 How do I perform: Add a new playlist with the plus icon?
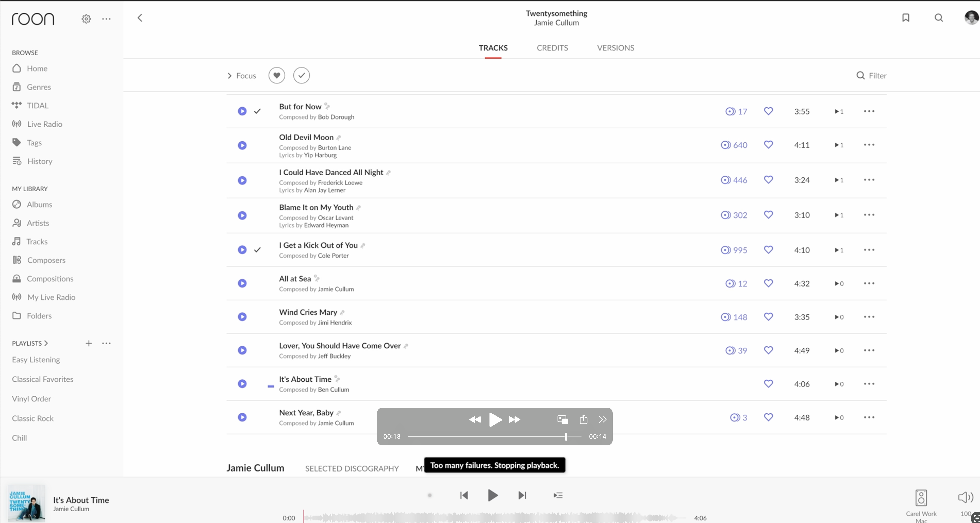tap(89, 343)
